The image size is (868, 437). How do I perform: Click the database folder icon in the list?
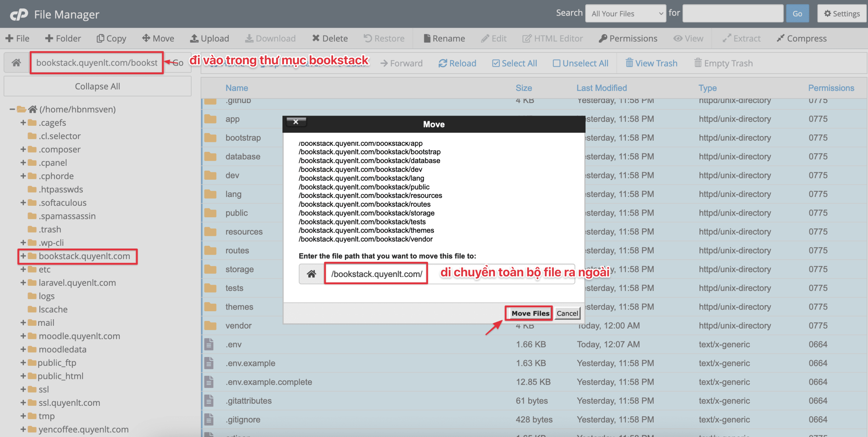pos(210,157)
